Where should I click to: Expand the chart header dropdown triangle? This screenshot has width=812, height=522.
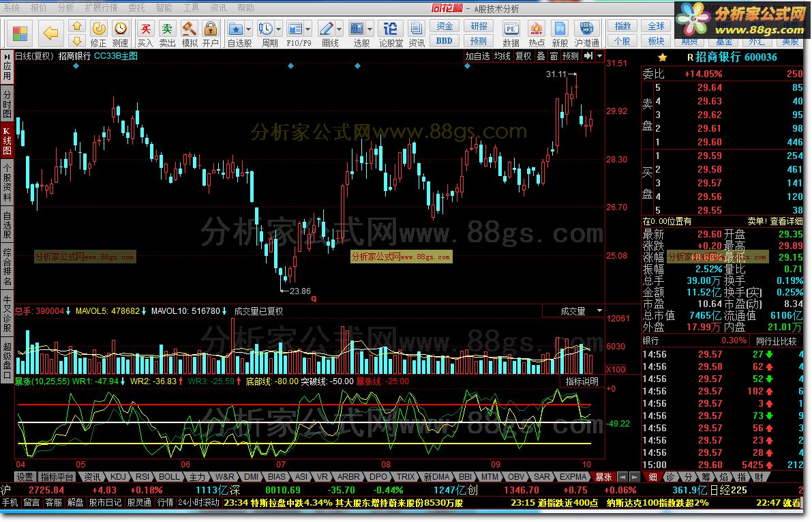point(600,56)
